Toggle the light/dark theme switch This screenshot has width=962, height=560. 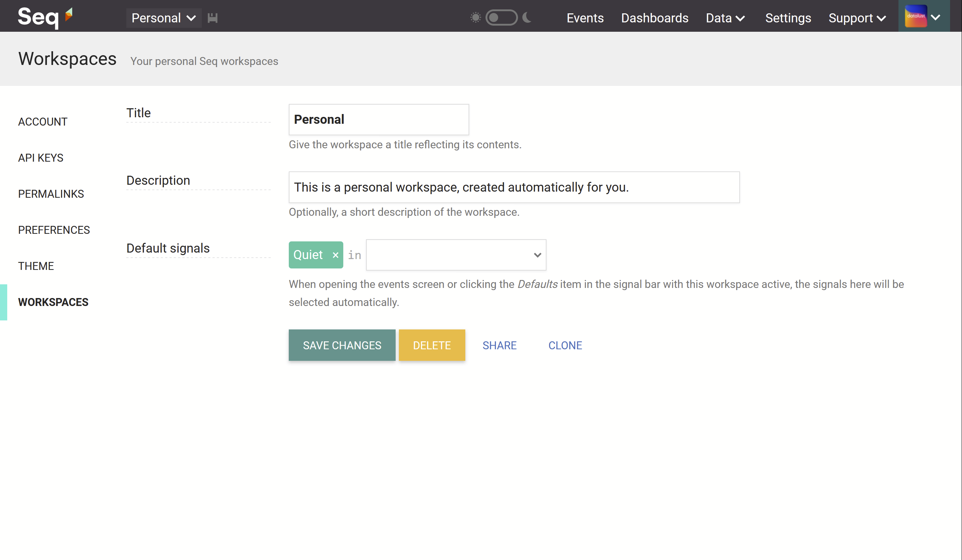point(501,18)
